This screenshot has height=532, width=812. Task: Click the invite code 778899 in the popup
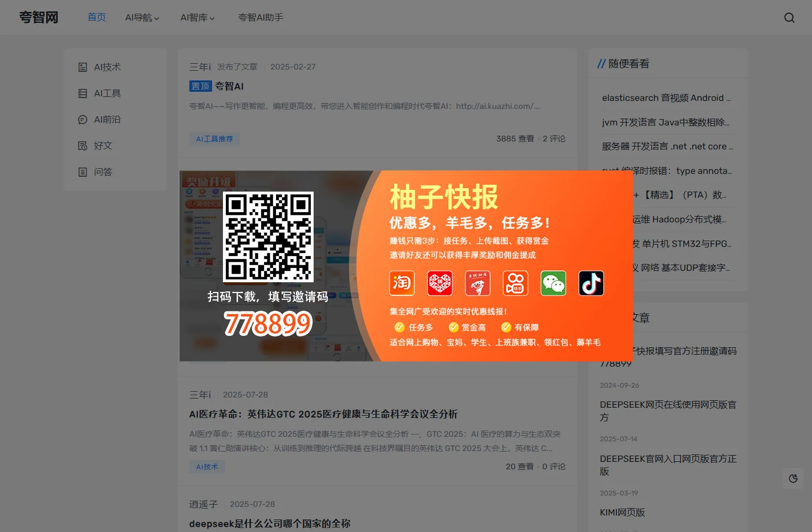pyautogui.click(x=267, y=324)
